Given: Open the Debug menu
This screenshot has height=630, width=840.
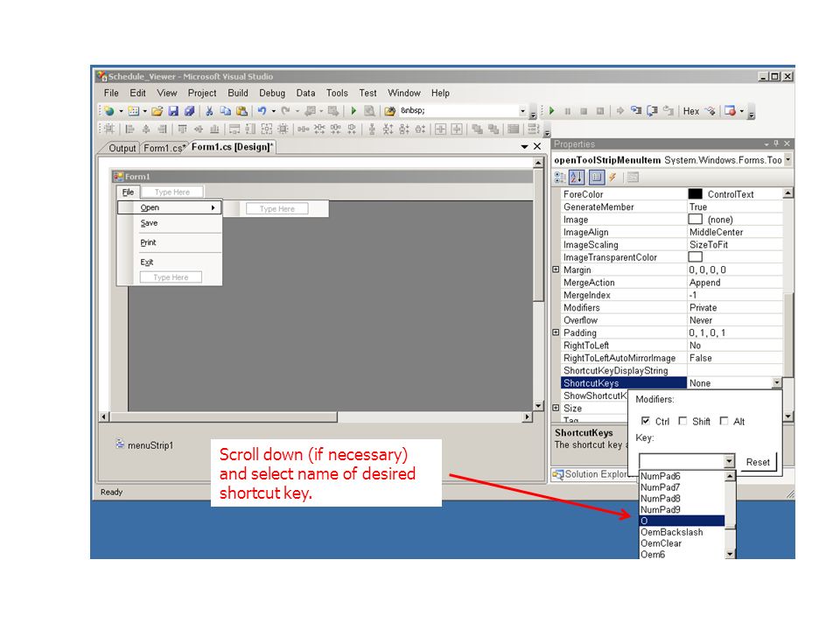Looking at the screenshot, I should pos(272,94).
